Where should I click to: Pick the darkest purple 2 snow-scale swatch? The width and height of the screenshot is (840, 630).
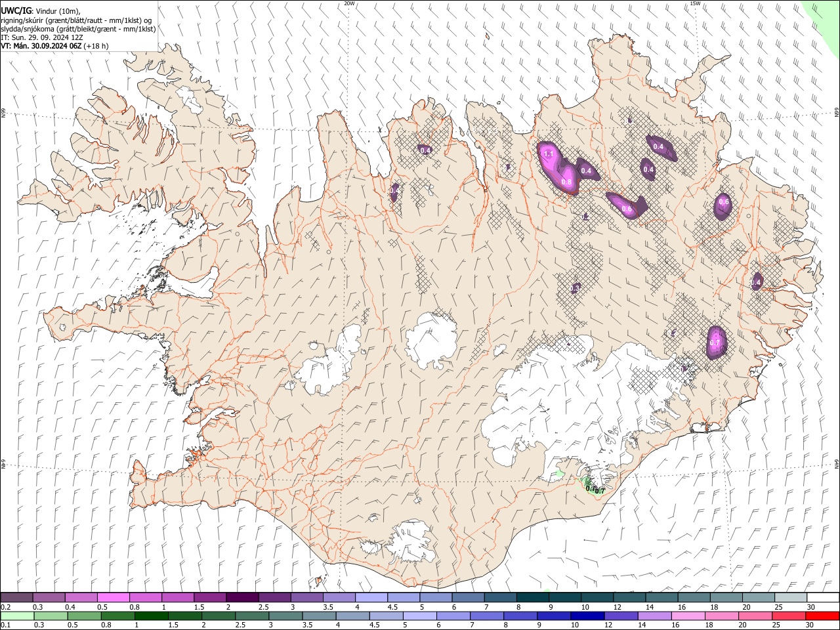pos(241,598)
